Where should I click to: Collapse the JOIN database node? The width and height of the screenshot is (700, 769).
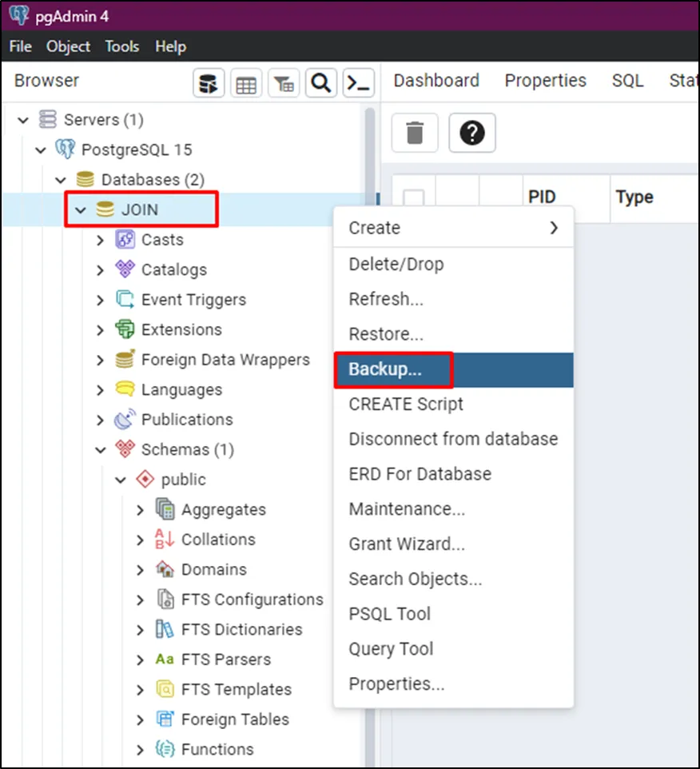[80, 210]
